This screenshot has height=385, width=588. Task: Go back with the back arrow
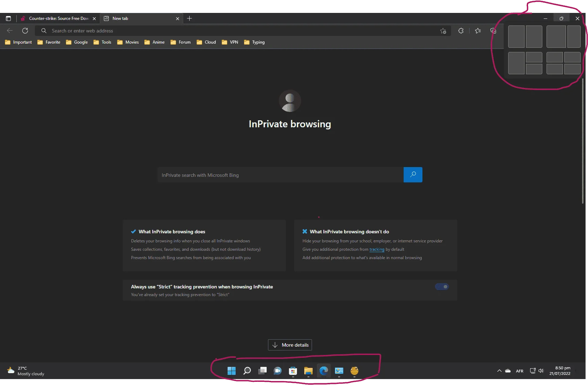10,31
